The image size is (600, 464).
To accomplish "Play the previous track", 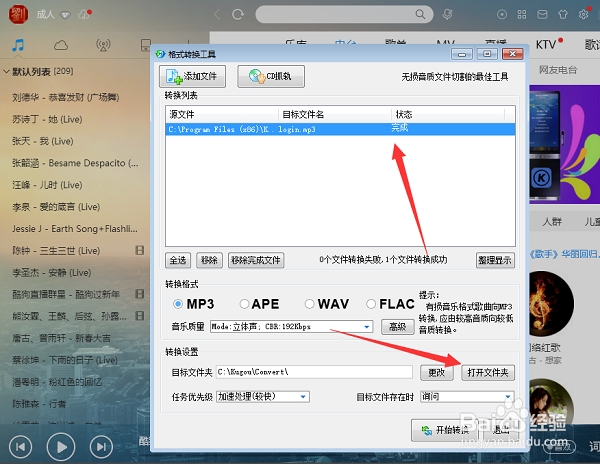I will pyautogui.click(x=20, y=446).
